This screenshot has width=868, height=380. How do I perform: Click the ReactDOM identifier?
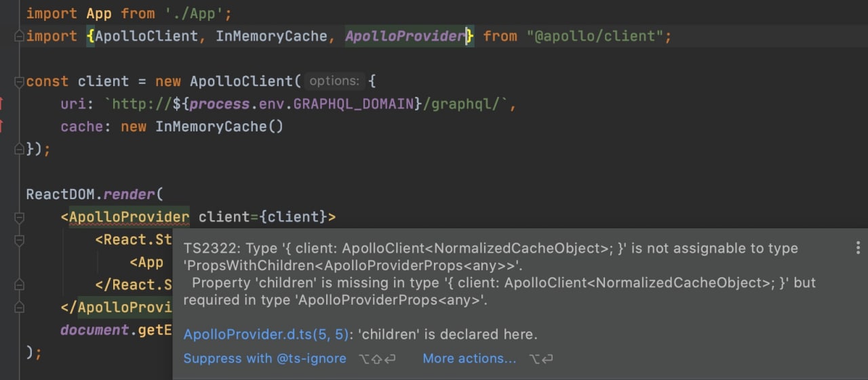[60, 194]
